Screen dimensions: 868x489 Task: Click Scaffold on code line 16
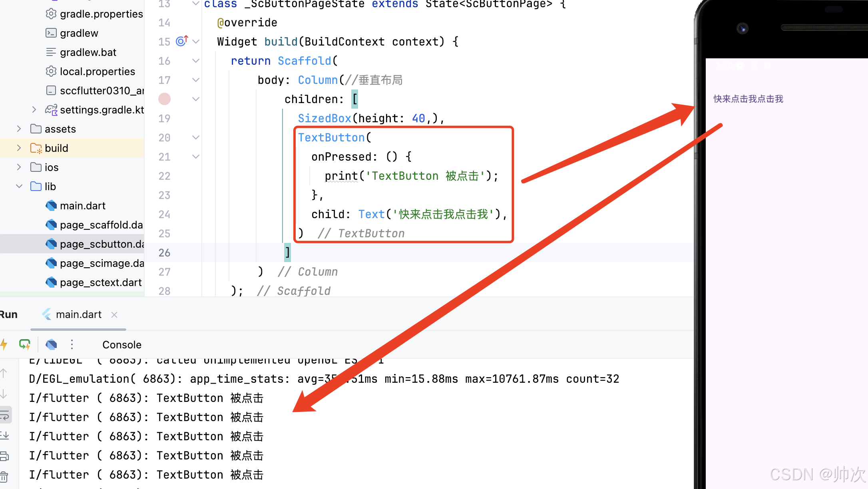coord(305,61)
